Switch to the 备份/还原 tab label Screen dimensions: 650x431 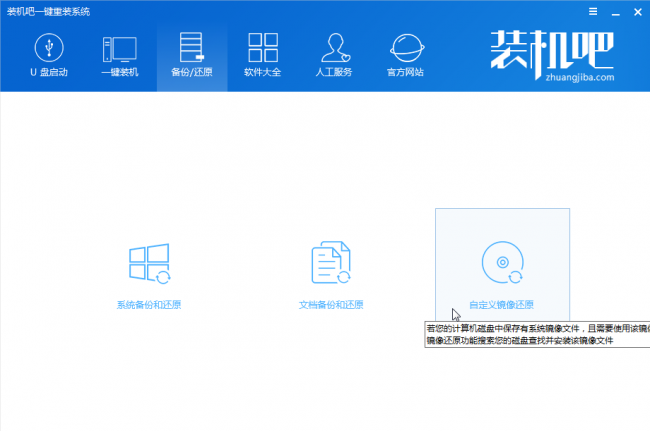192,72
